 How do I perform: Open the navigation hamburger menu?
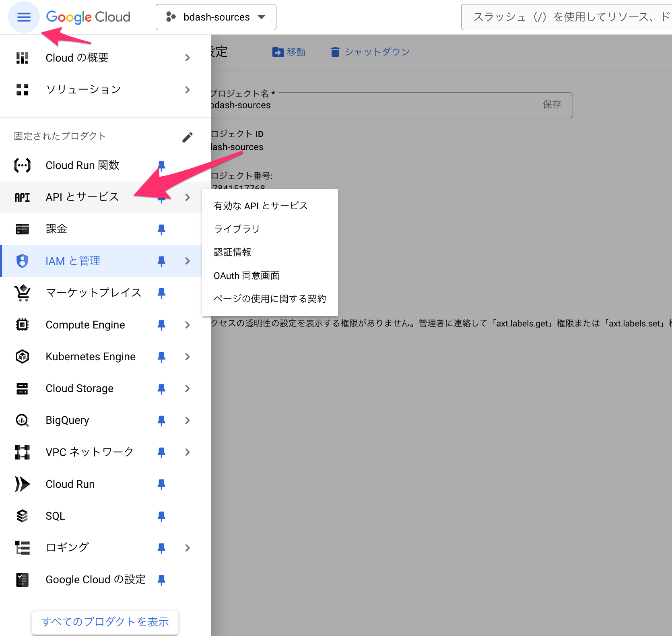click(x=24, y=17)
